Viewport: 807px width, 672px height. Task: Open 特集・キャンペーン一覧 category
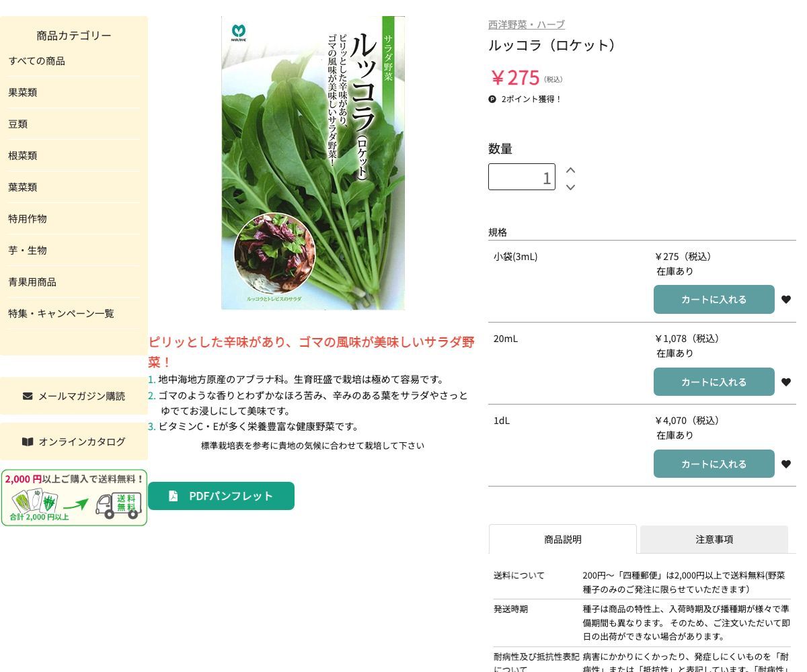(x=61, y=313)
